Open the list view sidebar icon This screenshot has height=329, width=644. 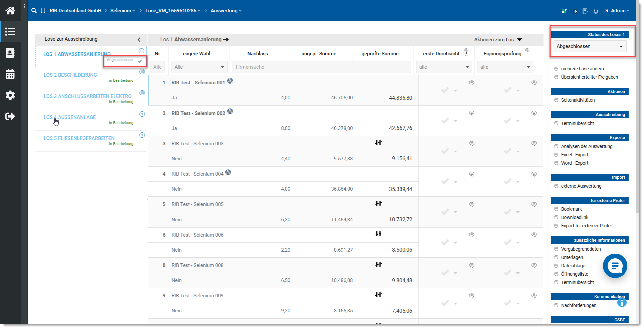click(10, 32)
